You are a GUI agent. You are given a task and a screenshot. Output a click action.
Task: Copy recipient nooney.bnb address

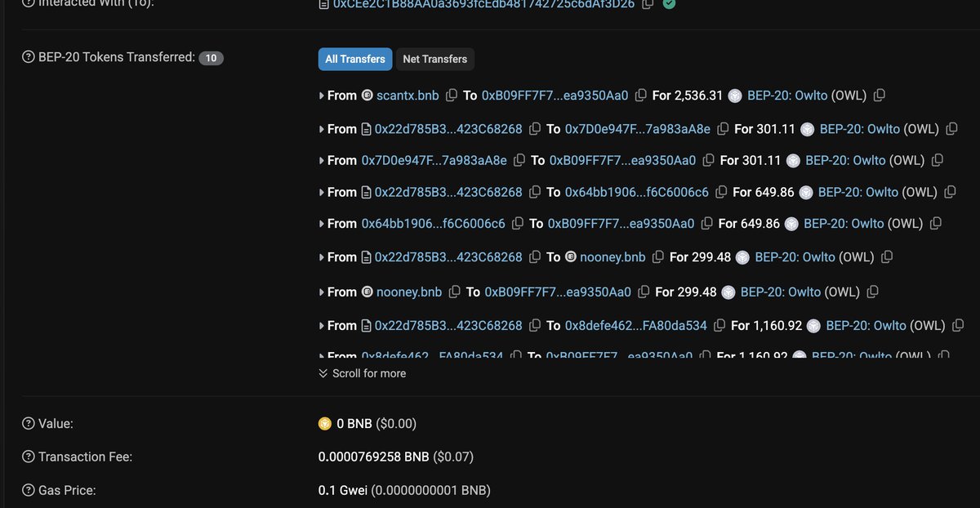coord(657,257)
